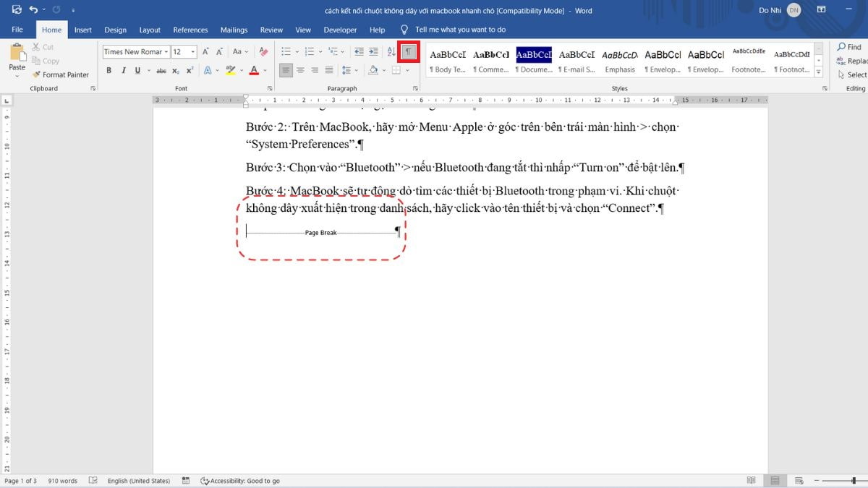The height and width of the screenshot is (488, 868).
Task: Justify the paragraph text
Action: pyautogui.click(x=329, y=70)
